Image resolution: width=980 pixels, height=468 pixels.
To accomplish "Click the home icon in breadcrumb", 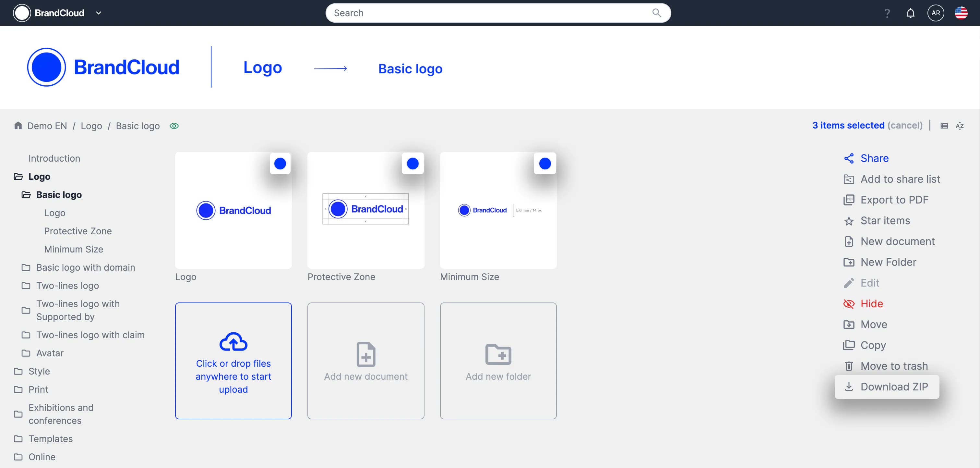I will pos(18,126).
